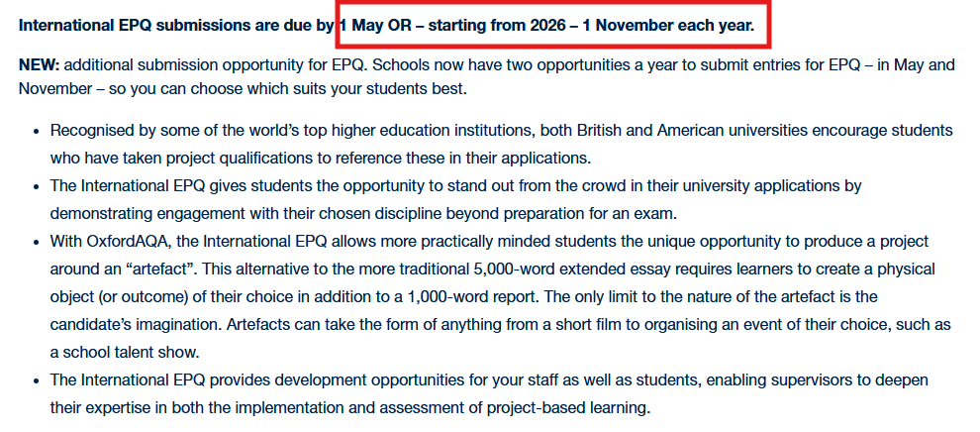The height and width of the screenshot is (432, 980).
Task: Click the bullet dot before "The International EPQ provides"
Action: click(36, 380)
